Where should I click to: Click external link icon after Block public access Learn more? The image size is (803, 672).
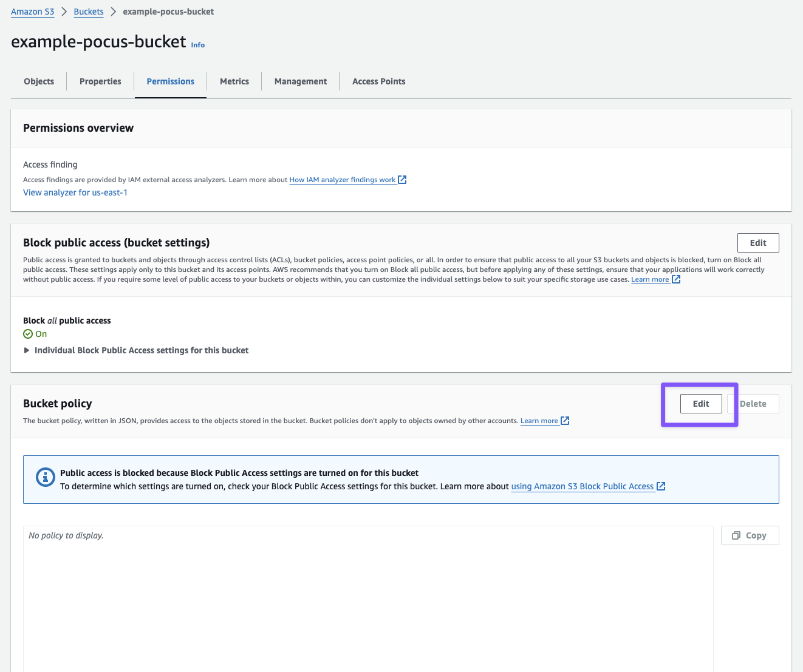(x=676, y=279)
